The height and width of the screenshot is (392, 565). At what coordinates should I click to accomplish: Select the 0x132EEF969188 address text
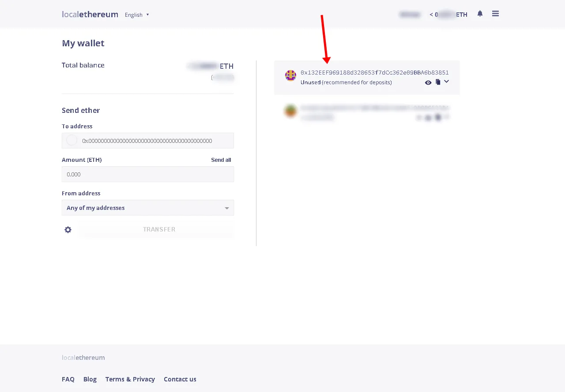tap(375, 72)
